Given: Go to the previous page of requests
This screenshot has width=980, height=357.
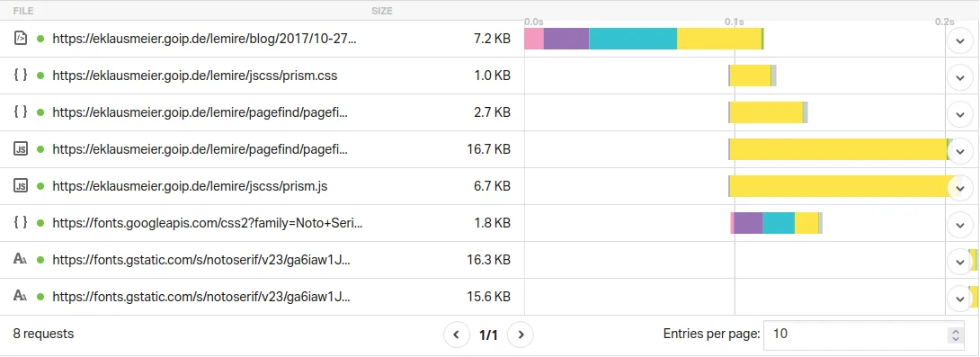Looking at the screenshot, I should pos(456,335).
